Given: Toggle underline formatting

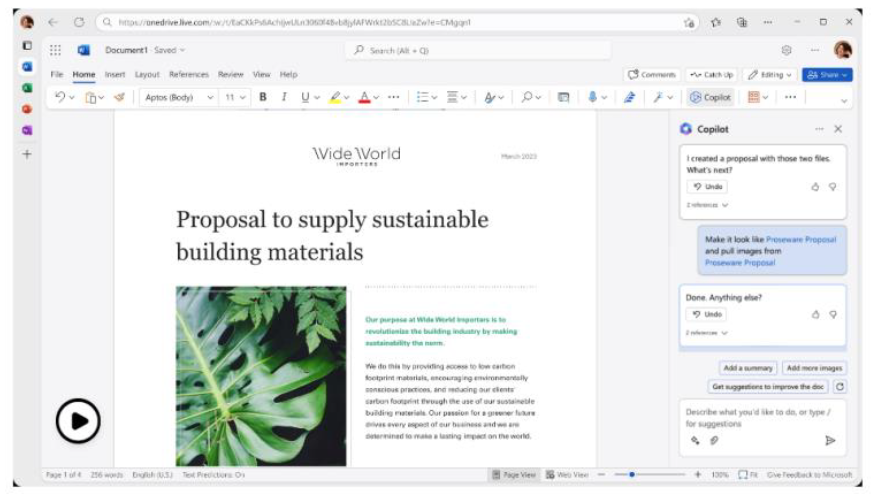Looking at the screenshot, I should tap(305, 97).
